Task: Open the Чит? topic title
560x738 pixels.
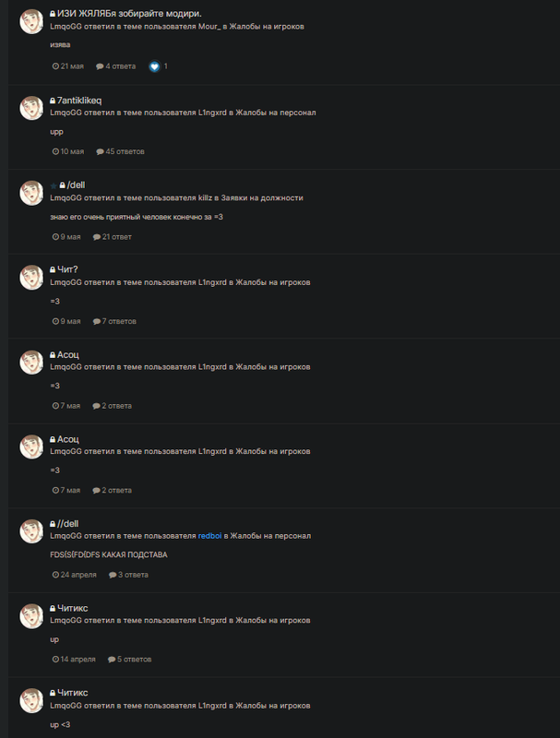Action: [x=67, y=269]
